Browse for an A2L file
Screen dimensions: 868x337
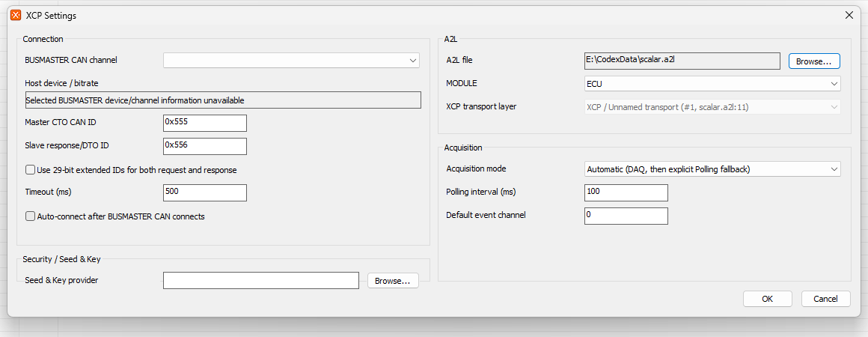pos(814,61)
